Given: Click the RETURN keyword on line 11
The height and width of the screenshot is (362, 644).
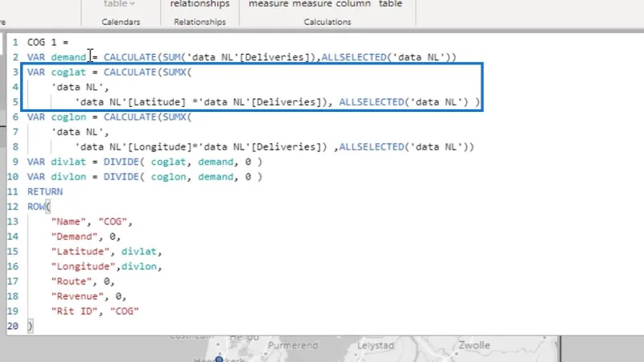Looking at the screenshot, I should (45, 191).
